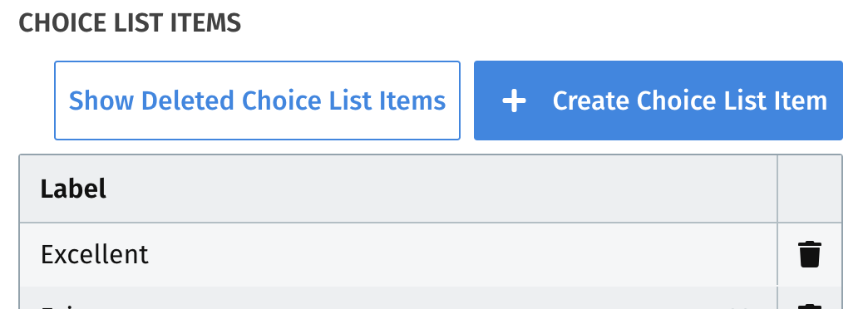Click the solid blue Create button text
868x309 pixels.
coord(690,101)
